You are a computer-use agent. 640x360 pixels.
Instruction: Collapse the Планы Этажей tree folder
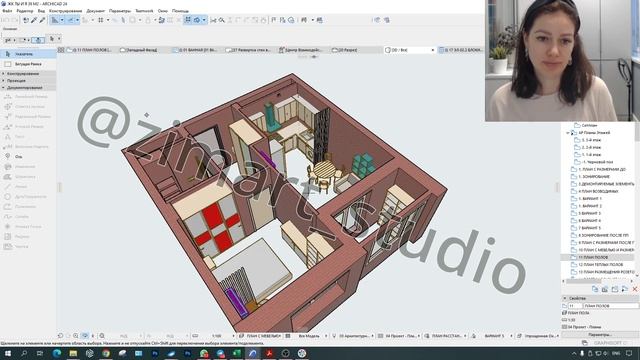pos(567,133)
